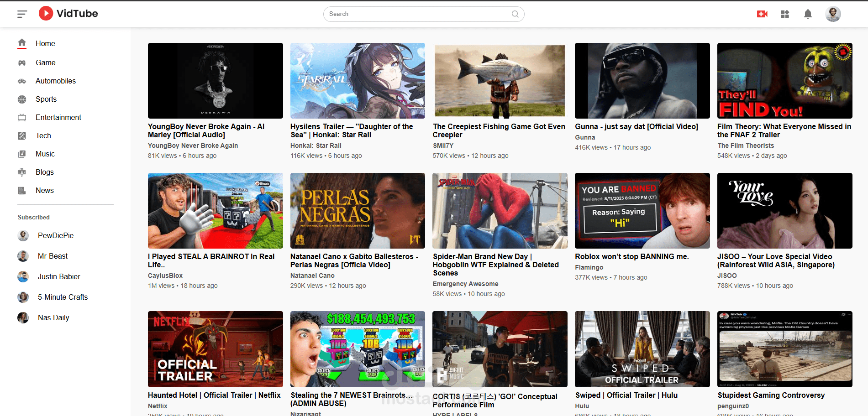Open Mr-Beast subscription name
The height and width of the screenshot is (416, 868).
(x=53, y=256)
